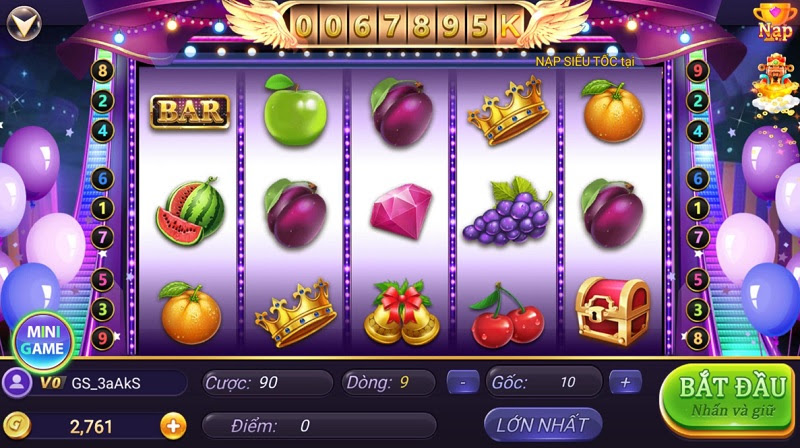Image resolution: width=800 pixels, height=448 pixels.
Task: Toggle payline 1 on the left rail
Action: pos(103,208)
